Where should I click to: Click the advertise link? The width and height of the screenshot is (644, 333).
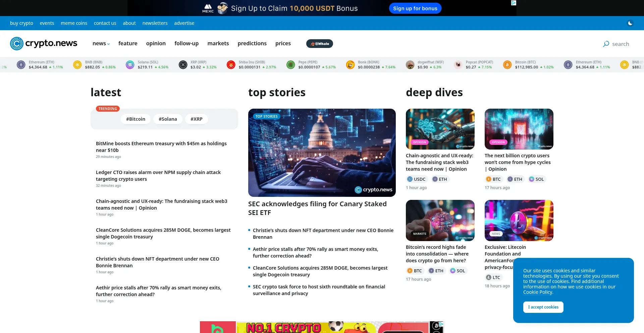[x=184, y=23]
